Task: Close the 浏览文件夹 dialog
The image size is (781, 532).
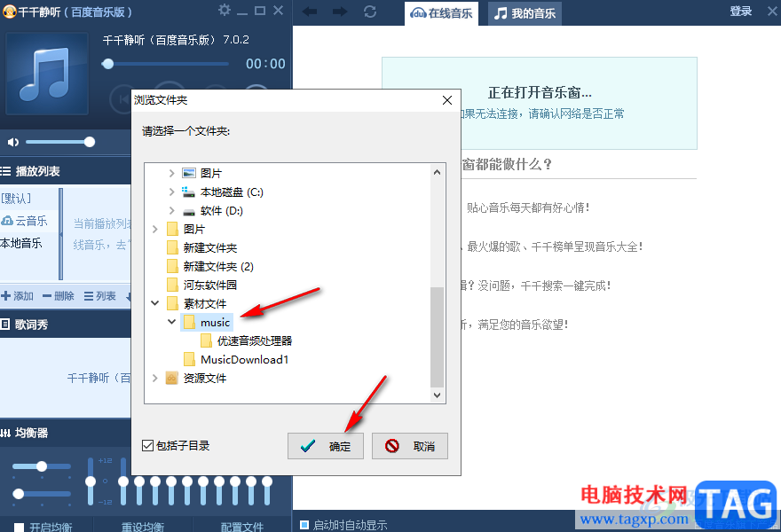Action: [447, 100]
